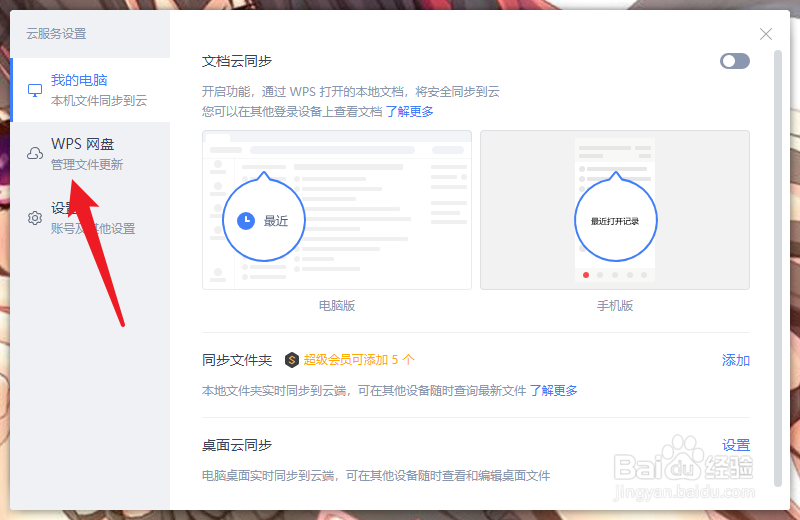The image size is (800, 520).
Task: Click the gear icon for 设置
Action: tap(35, 218)
